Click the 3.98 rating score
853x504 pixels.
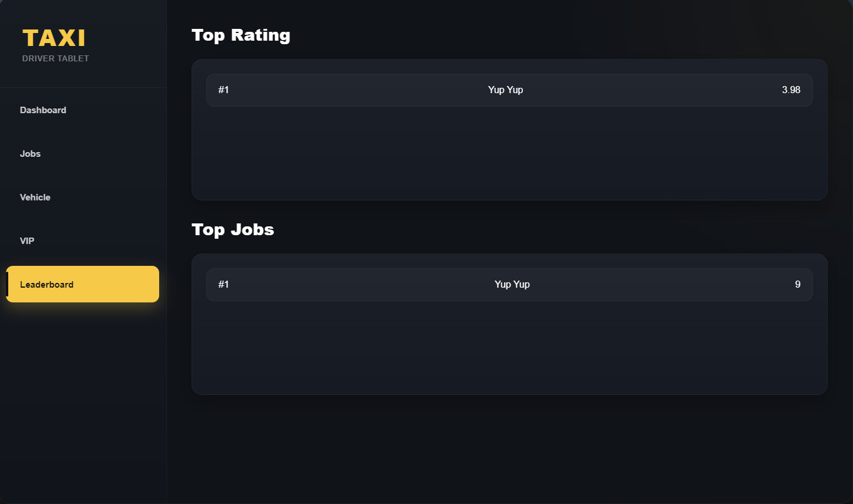pyautogui.click(x=791, y=90)
